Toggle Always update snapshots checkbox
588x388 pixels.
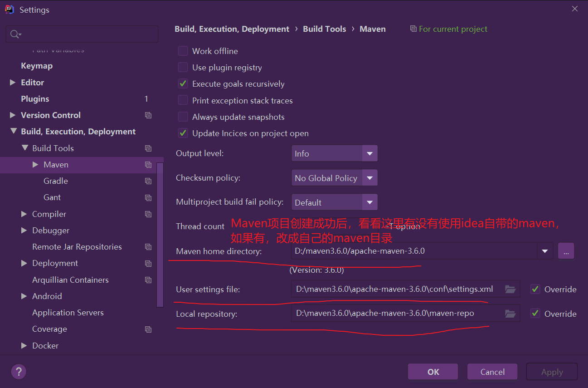[183, 117]
